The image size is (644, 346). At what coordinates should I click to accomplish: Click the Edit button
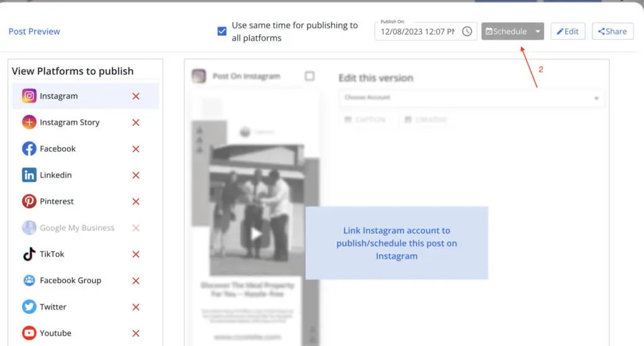pyautogui.click(x=567, y=31)
